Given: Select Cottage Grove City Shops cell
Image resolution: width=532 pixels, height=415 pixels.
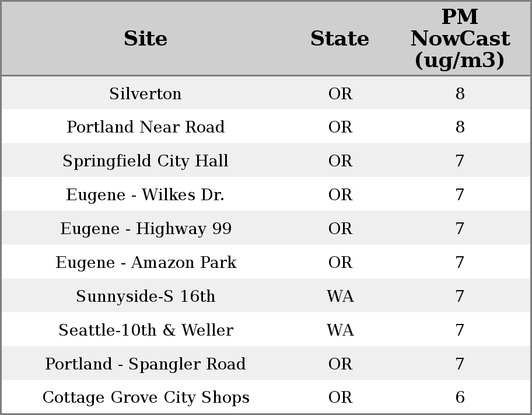Looking at the screenshot, I should [145, 397].
